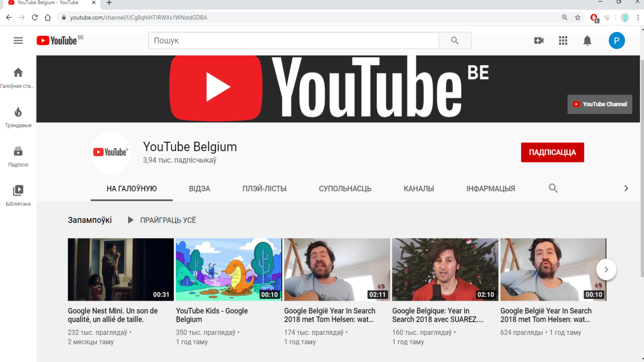Click the Пошук search field
644x362 pixels.
293,41
